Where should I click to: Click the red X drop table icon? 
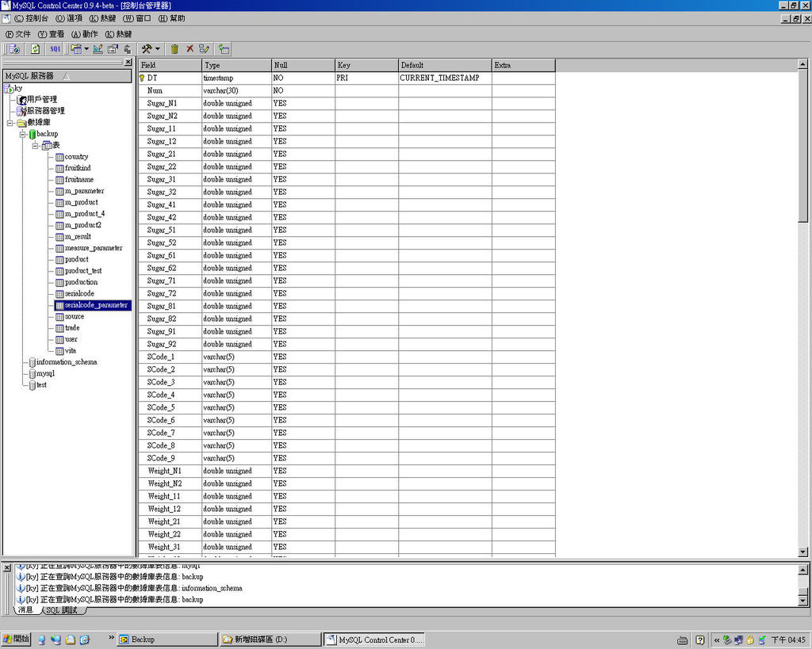(x=190, y=48)
